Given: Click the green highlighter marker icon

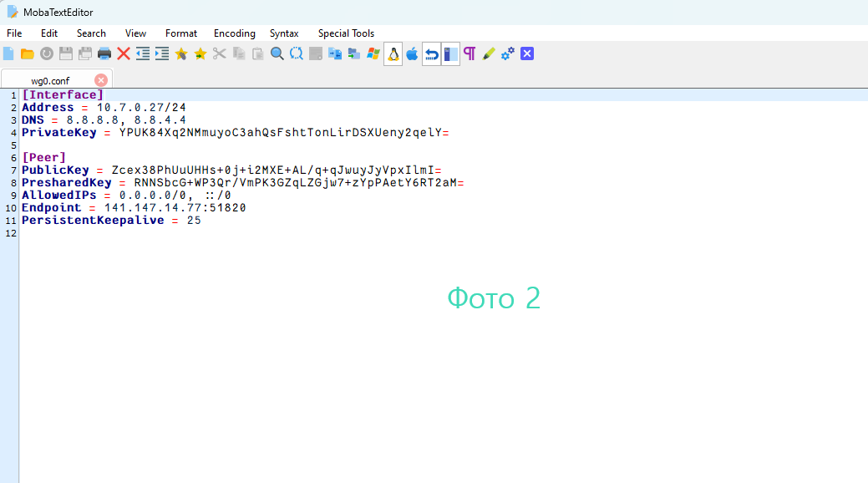Looking at the screenshot, I should coord(489,53).
